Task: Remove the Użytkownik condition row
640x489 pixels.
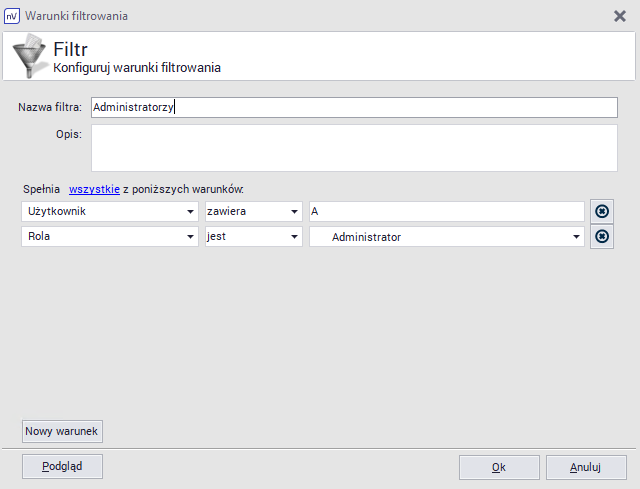Action: tap(601, 211)
